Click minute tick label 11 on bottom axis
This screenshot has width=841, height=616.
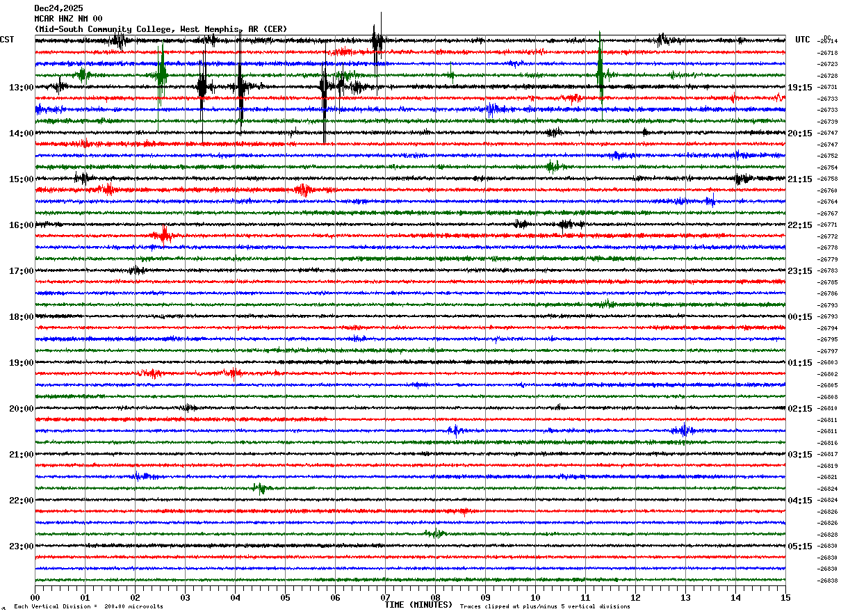[585, 597]
